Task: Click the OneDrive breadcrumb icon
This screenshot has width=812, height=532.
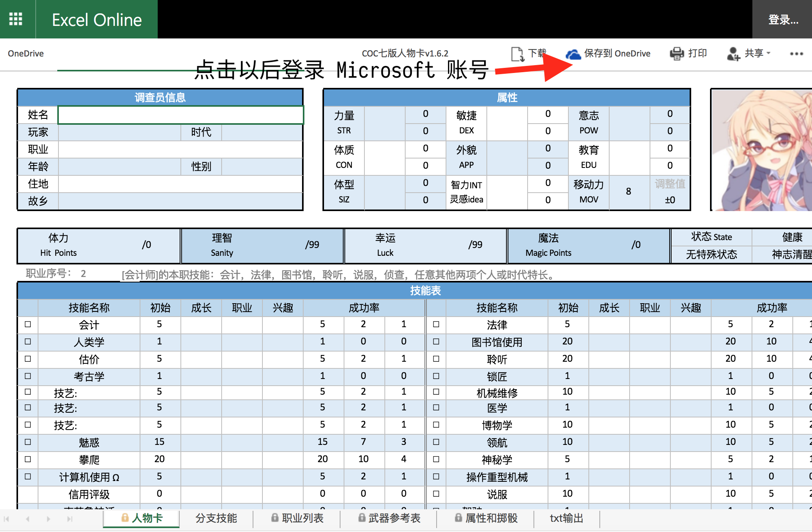Action: click(25, 53)
